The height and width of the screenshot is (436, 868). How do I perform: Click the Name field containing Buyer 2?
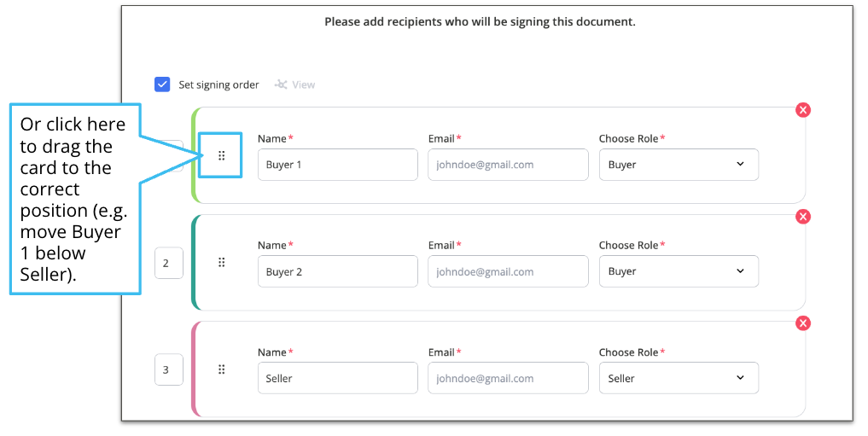tap(338, 271)
